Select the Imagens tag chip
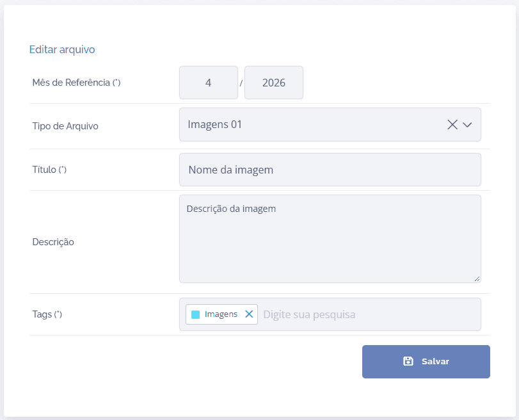 pyautogui.click(x=221, y=314)
